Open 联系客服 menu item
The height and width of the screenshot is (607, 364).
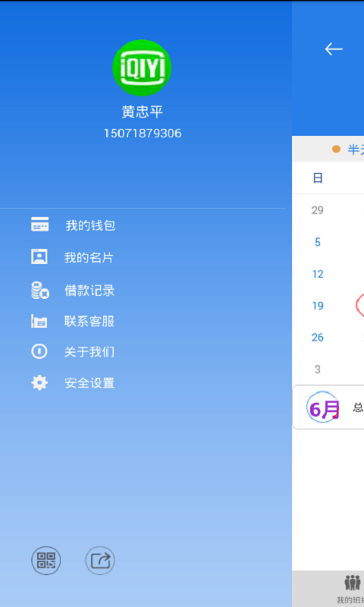click(89, 321)
